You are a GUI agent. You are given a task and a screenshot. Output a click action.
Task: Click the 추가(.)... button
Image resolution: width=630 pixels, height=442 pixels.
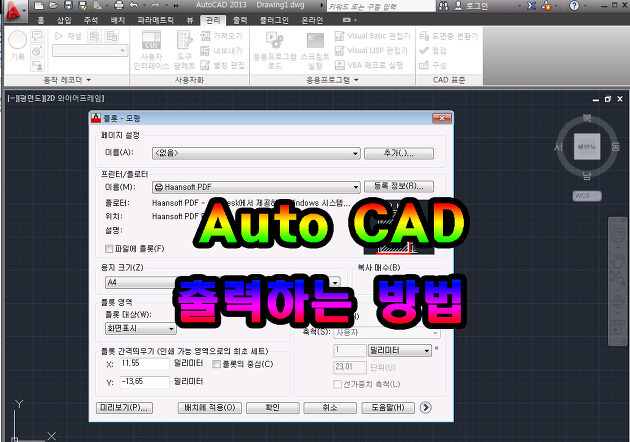click(399, 153)
